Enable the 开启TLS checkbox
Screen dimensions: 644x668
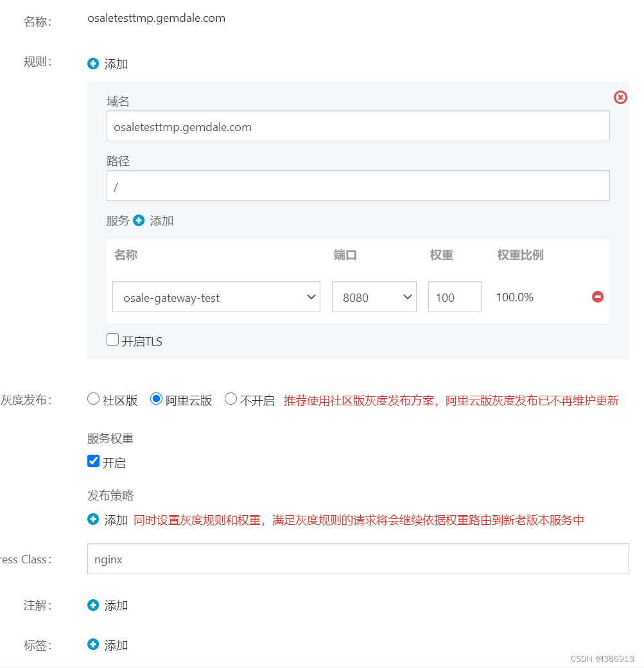point(112,340)
